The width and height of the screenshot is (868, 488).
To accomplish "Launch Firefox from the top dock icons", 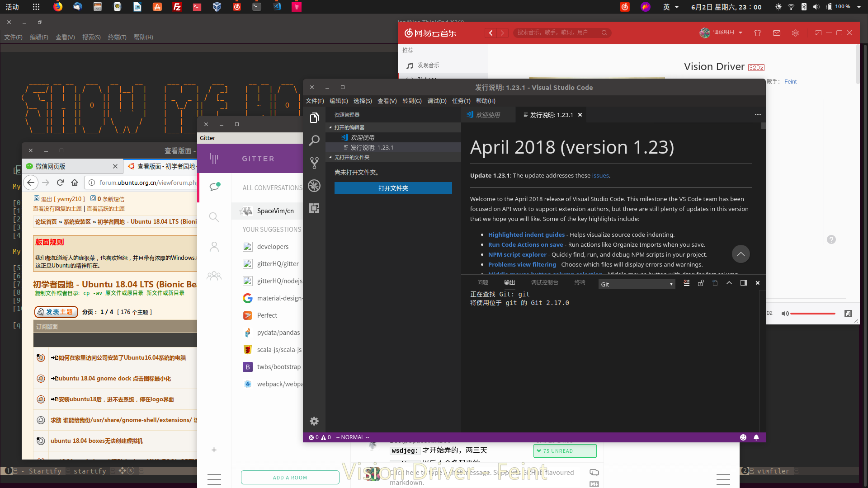I will tap(58, 7).
